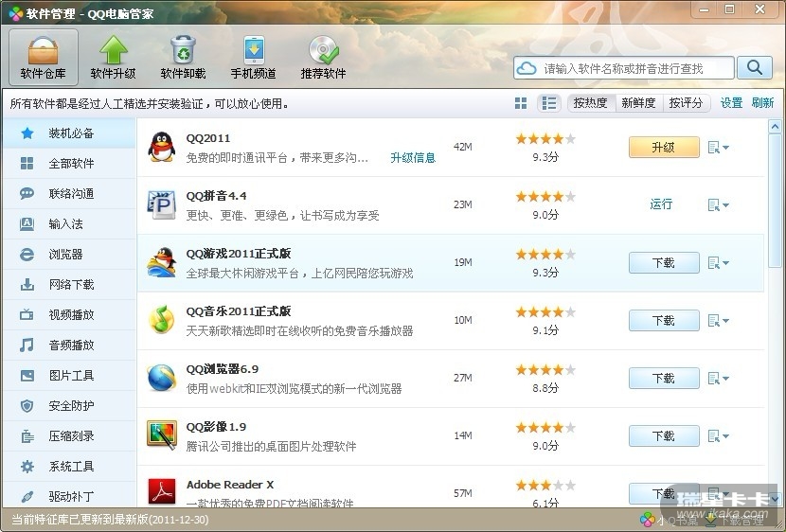The width and height of the screenshot is (786, 532).
Task: Select 安全防护 category
Action: click(x=69, y=406)
